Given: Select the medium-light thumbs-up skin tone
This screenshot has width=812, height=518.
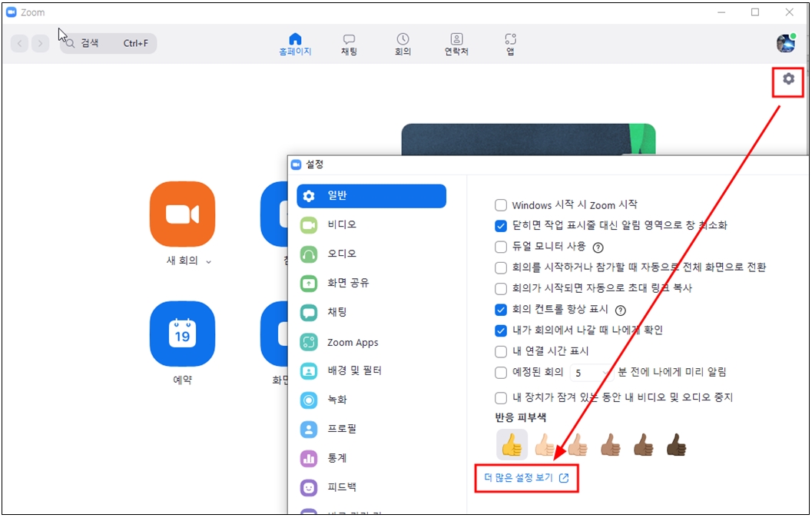Looking at the screenshot, I should 577,444.
